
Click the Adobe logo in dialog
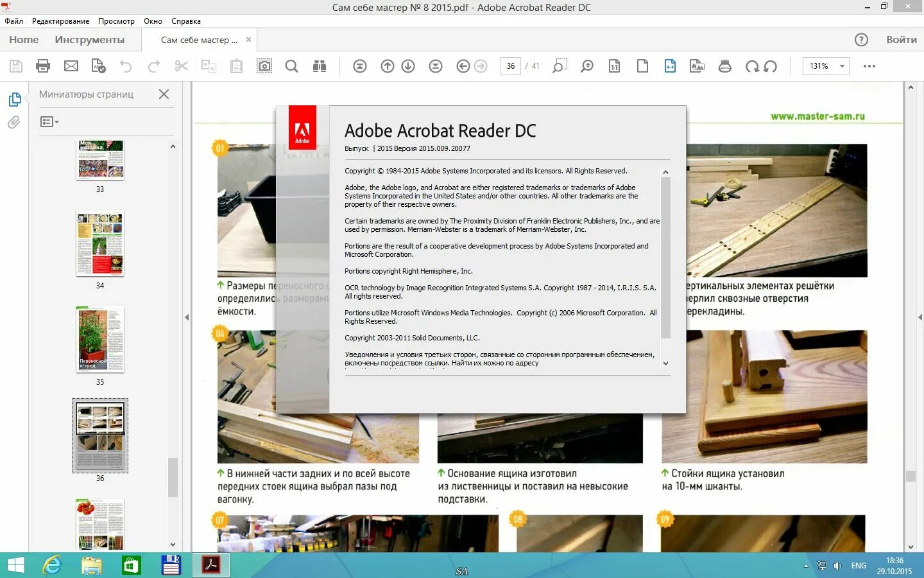302,127
